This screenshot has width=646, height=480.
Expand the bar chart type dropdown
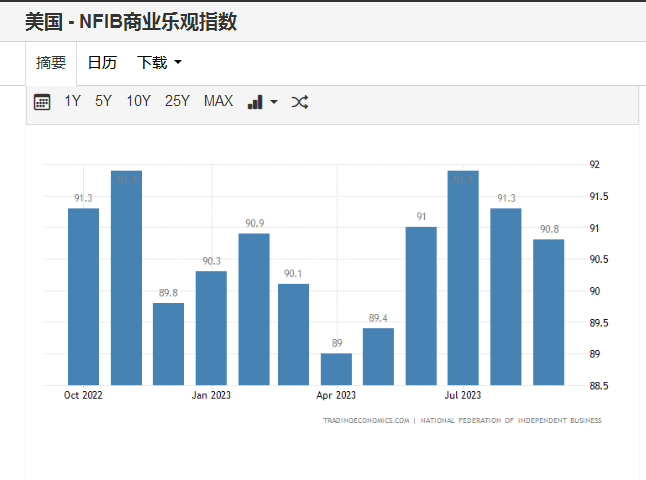tap(262, 102)
